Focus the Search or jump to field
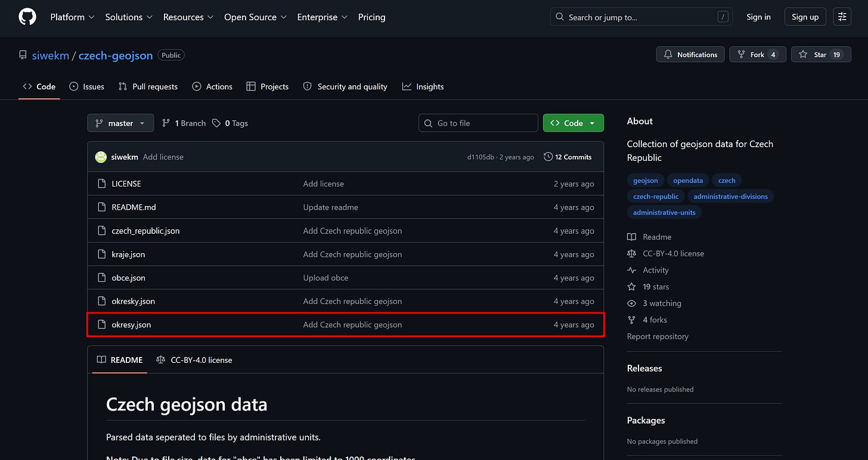868x460 pixels. 641,17
